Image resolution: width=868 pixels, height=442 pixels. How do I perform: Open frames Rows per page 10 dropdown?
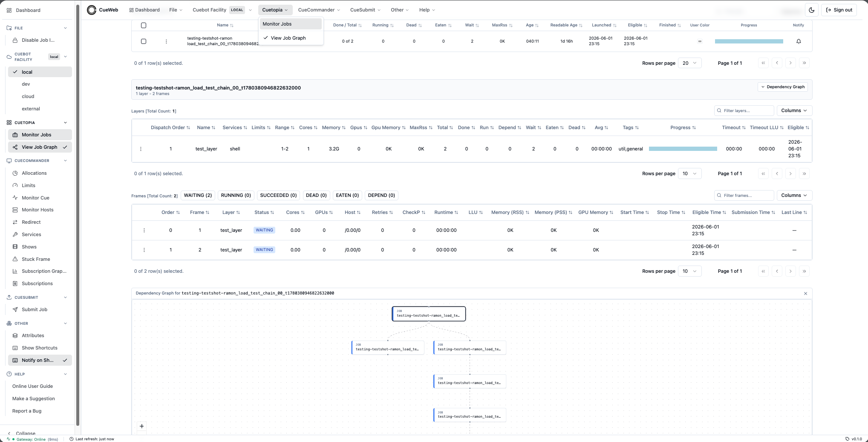[689, 271]
